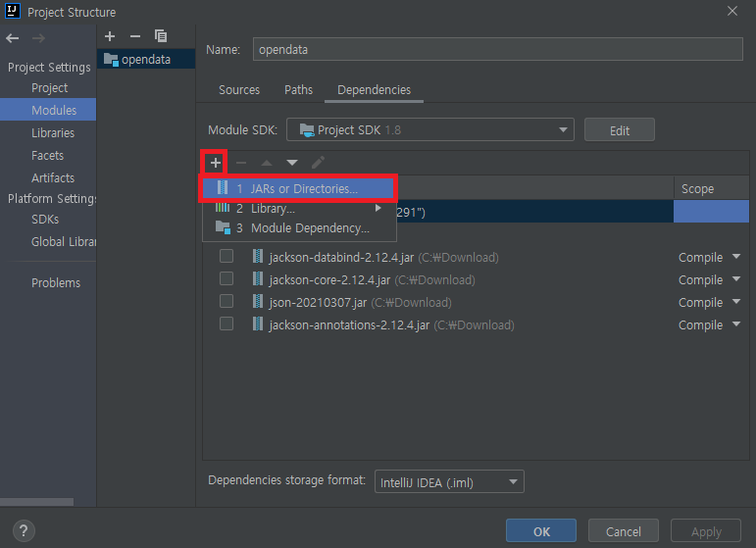Click the opendata module folder icon
The width and height of the screenshot is (756, 548).
tap(111, 59)
